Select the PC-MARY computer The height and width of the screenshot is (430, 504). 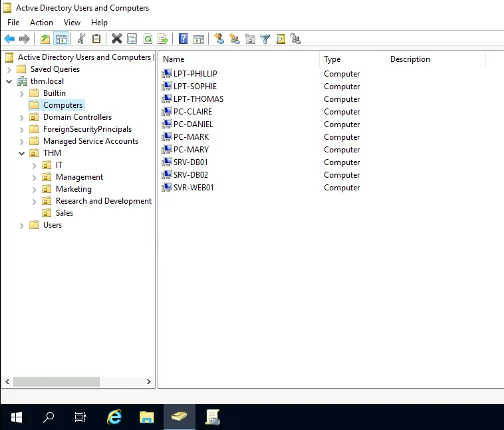tap(191, 149)
